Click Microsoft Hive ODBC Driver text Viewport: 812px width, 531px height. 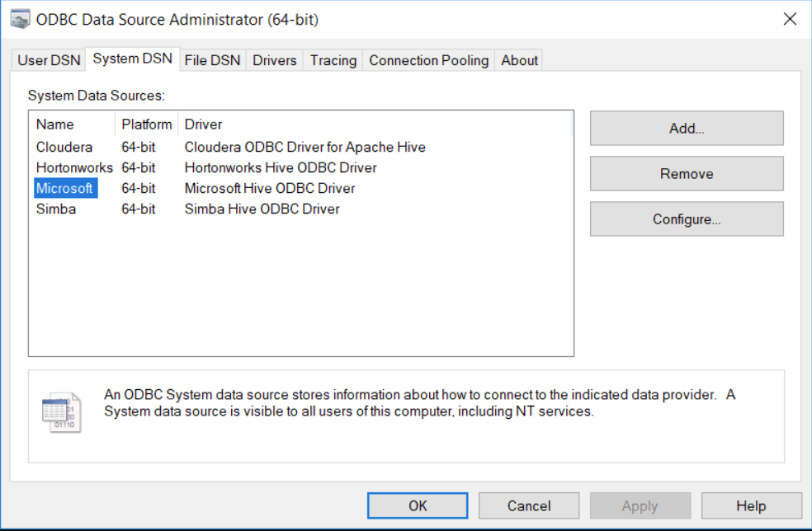point(270,188)
